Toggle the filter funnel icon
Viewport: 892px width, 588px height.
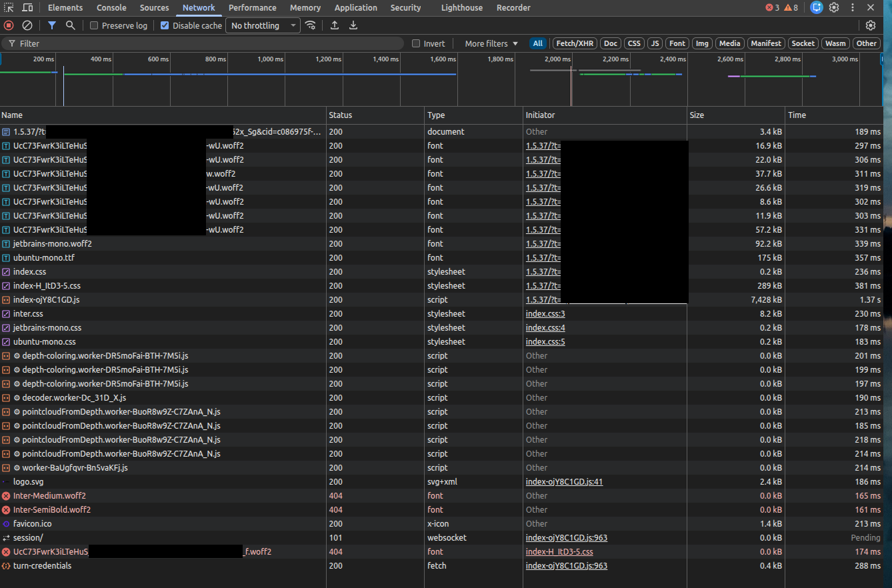click(x=52, y=25)
